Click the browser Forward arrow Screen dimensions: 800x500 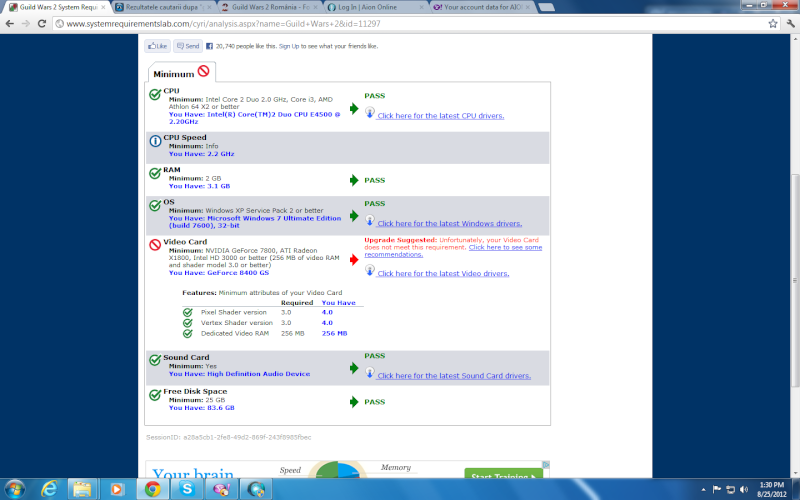click(x=26, y=23)
